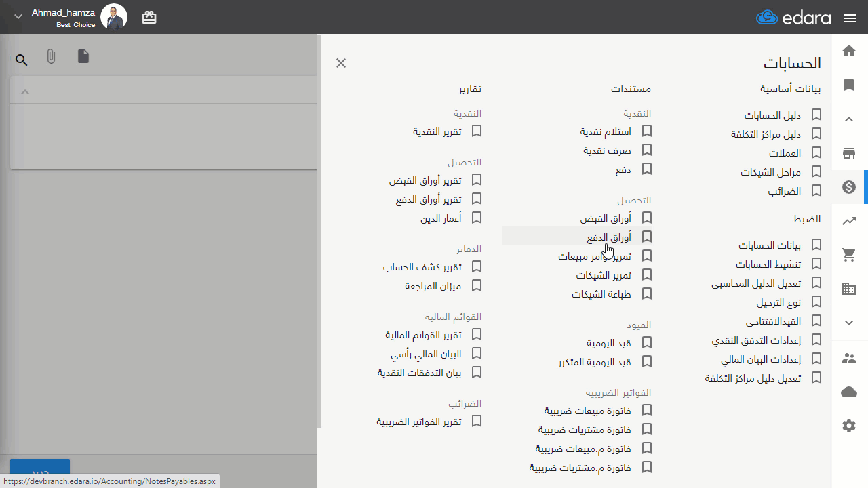Toggle bookmark for تقرير النقدية
The height and width of the screenshot is (488, 868).
[477, 131]
